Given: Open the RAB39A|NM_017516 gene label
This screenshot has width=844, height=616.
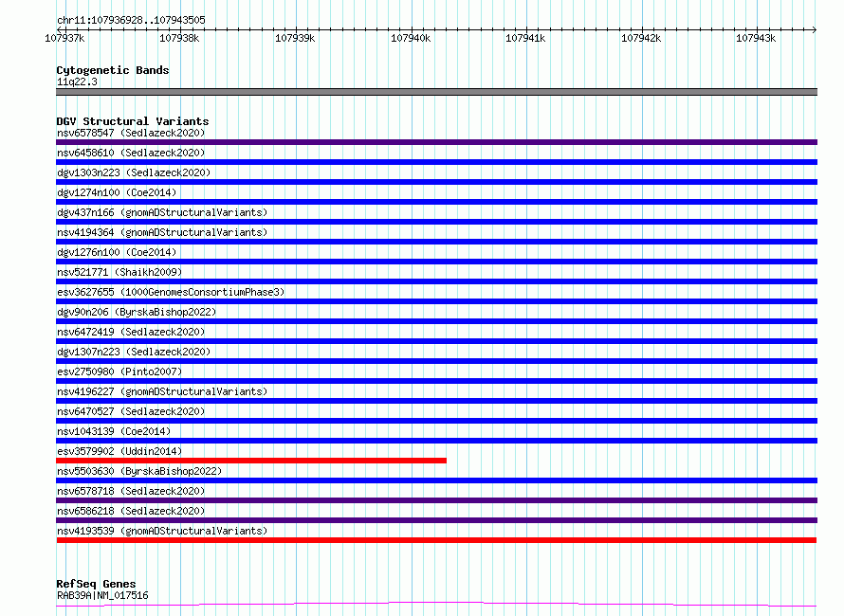Looking at the screenshot, I should (x=102, y=595).
